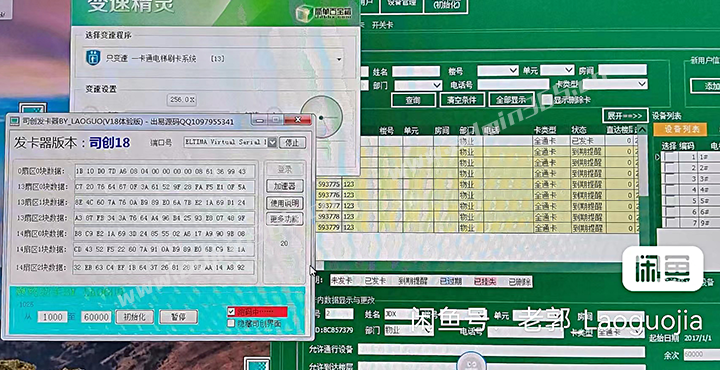The width and height of the screenshot is (720, 370).
Task: Click the 全部显示 show all button
Action: point(511,100)
